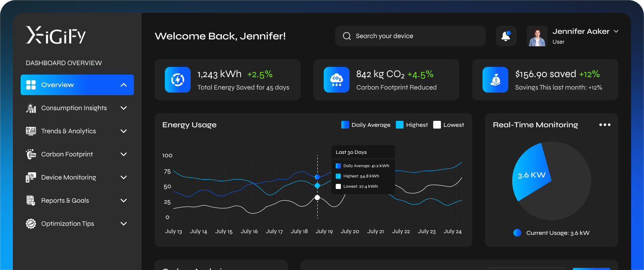This screenshot has height=270, width=644.
Task: Expand the Consumption Insights chevron
Action: (124, 108)
